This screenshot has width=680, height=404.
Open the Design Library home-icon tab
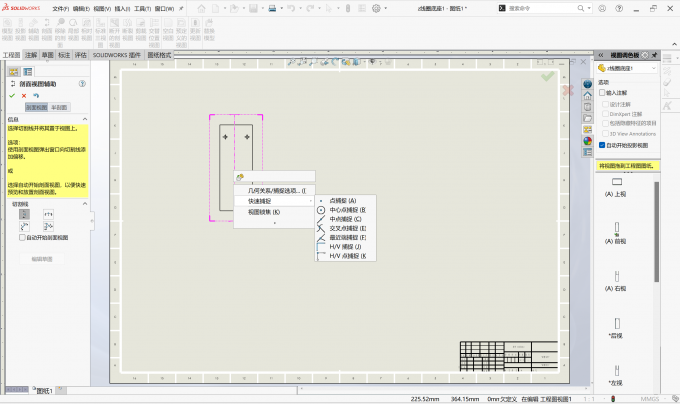point(588,95)
